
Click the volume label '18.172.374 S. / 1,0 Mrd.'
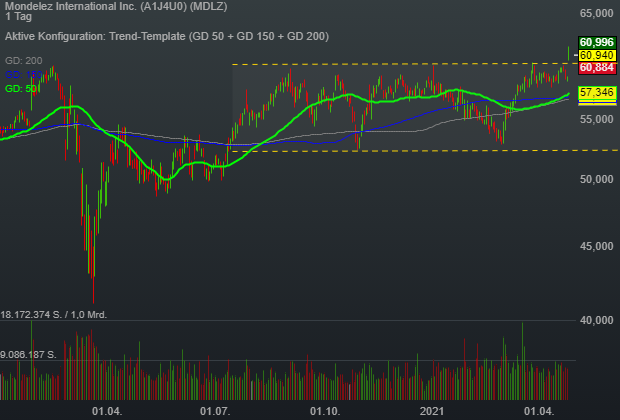coord(54,315)
